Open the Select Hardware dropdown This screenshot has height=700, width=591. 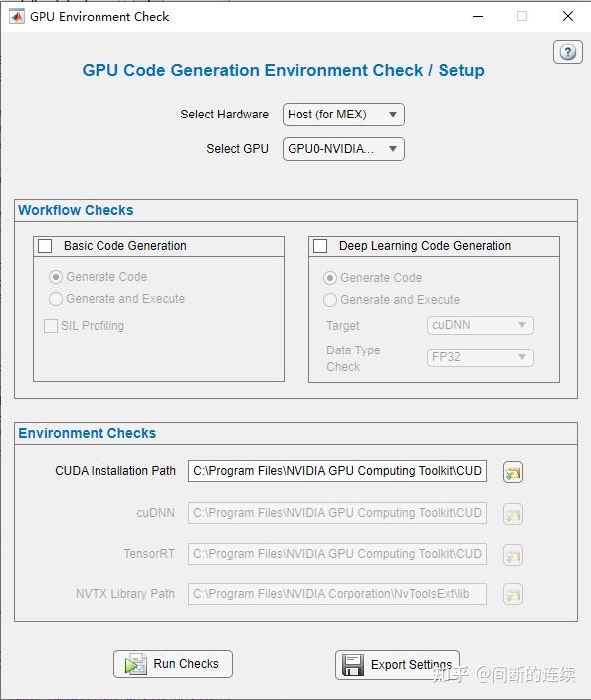coord(343,115)
